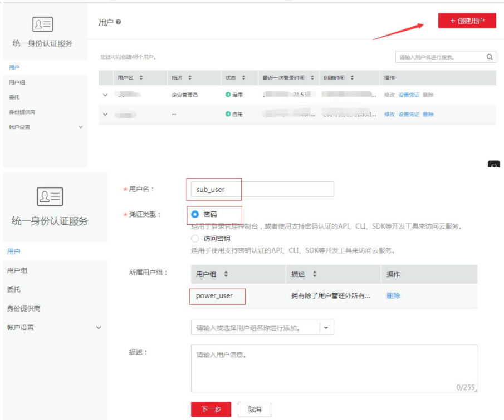504x420 pixels.
Task: Select the 访问密钥 radio button
Action: 195,239
